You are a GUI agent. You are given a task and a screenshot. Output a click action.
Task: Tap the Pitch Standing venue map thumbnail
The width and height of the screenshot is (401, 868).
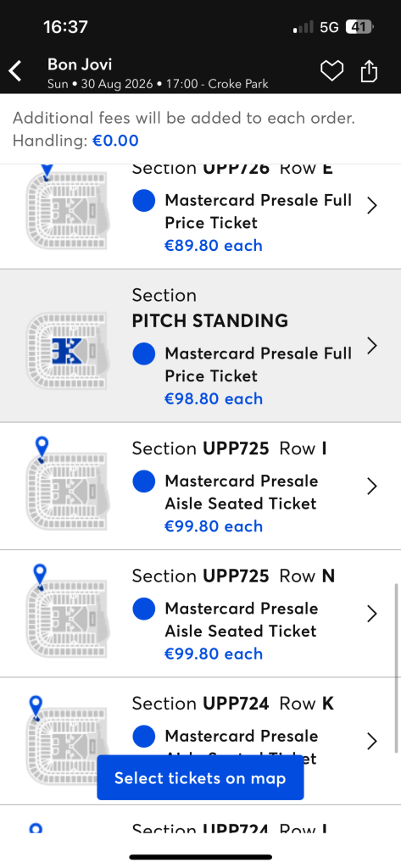(67, 351)
